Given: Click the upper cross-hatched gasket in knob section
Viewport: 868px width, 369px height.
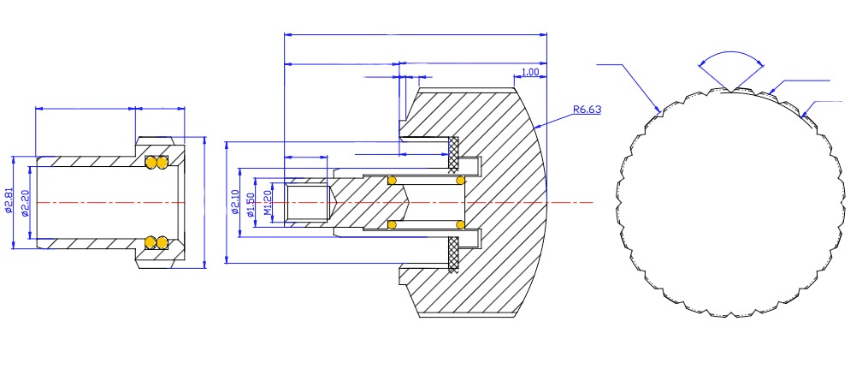Looking at the screenshot, I should pos(454,153).
